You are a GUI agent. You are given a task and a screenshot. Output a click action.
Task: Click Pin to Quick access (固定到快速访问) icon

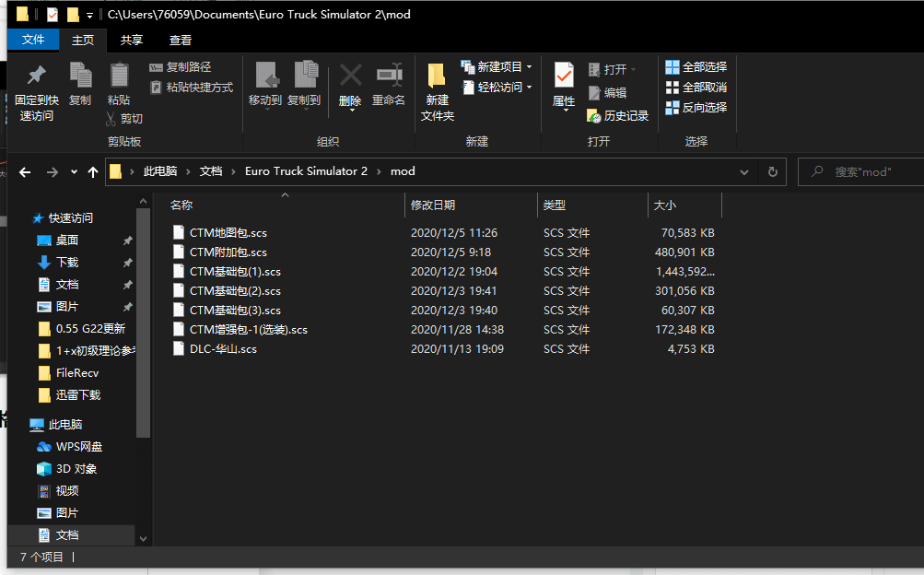coord(37,76)
